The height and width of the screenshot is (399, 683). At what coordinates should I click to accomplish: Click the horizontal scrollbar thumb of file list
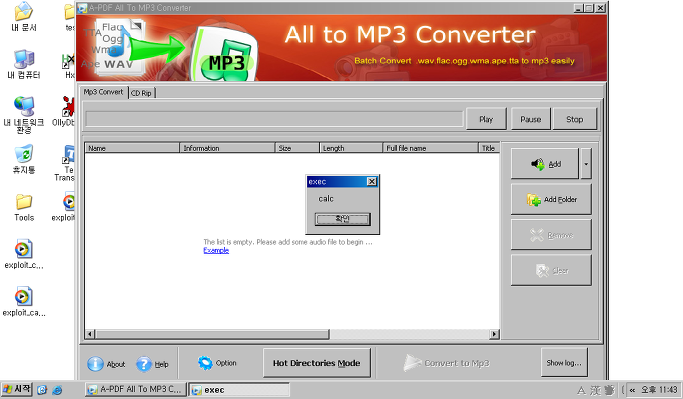point(212,334)
